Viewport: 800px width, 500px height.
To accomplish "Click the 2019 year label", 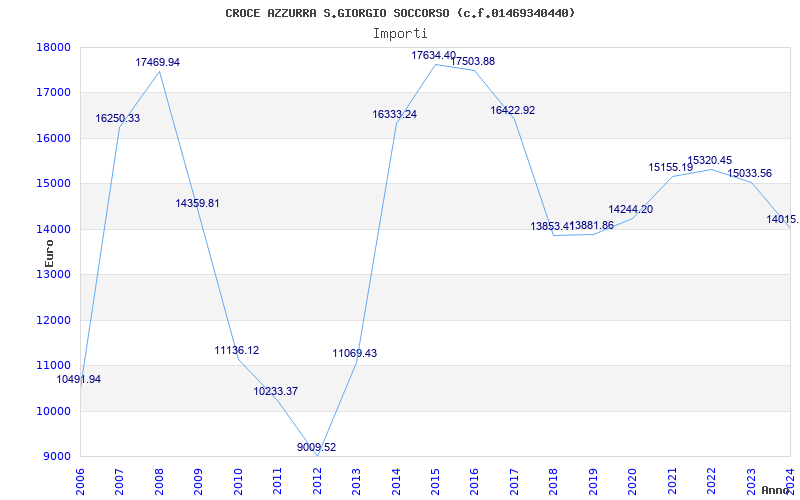I will (593, 481).
